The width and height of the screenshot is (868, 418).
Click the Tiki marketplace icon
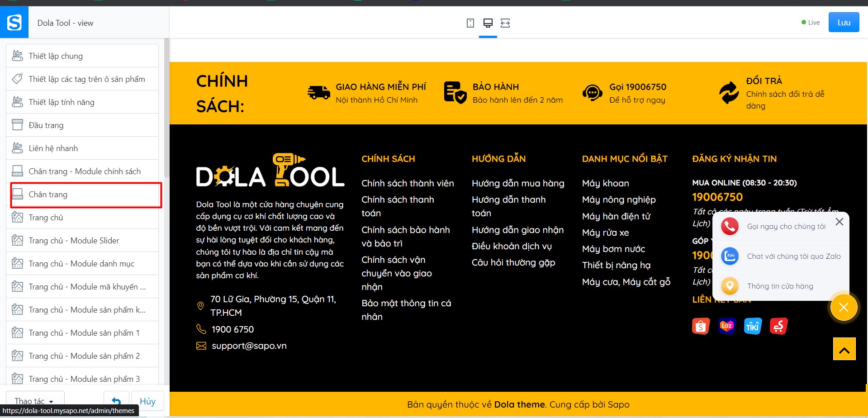pos(753,326)
